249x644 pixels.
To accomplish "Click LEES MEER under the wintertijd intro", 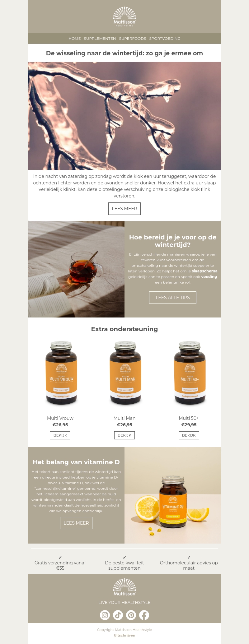I will pyautogui.click(x=125, y=209).
